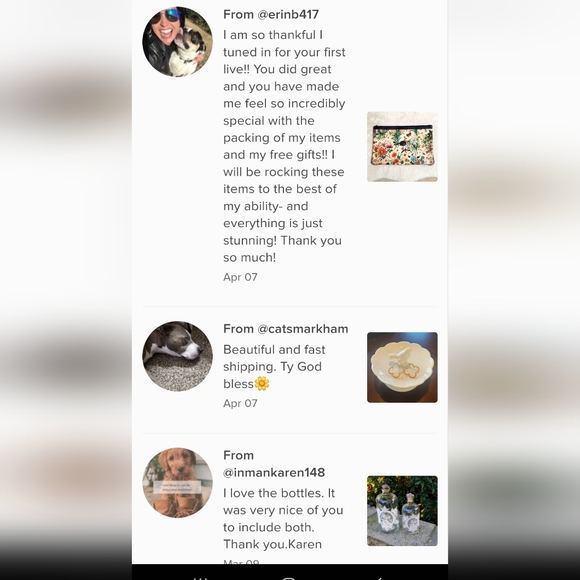Select 'Beautiful and fast shipping' review text

[274, 367]
